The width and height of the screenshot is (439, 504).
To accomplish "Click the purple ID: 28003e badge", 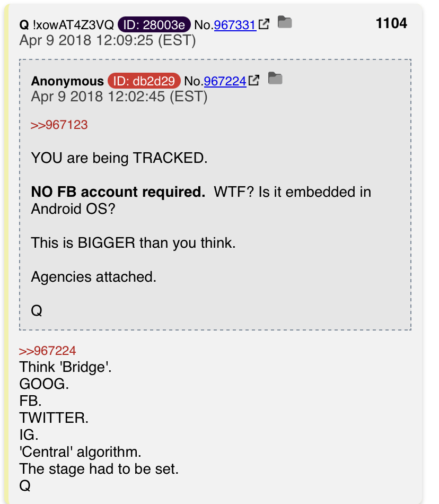I will (154, 25).
